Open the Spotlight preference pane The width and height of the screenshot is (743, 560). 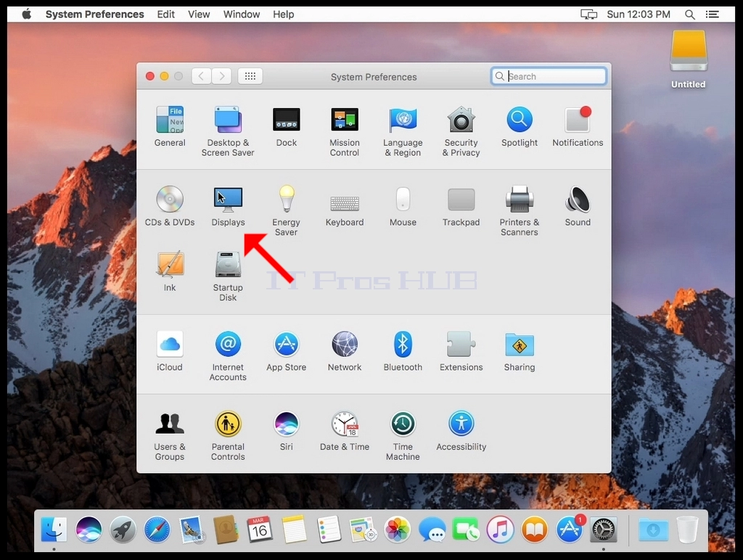(520, 120)
